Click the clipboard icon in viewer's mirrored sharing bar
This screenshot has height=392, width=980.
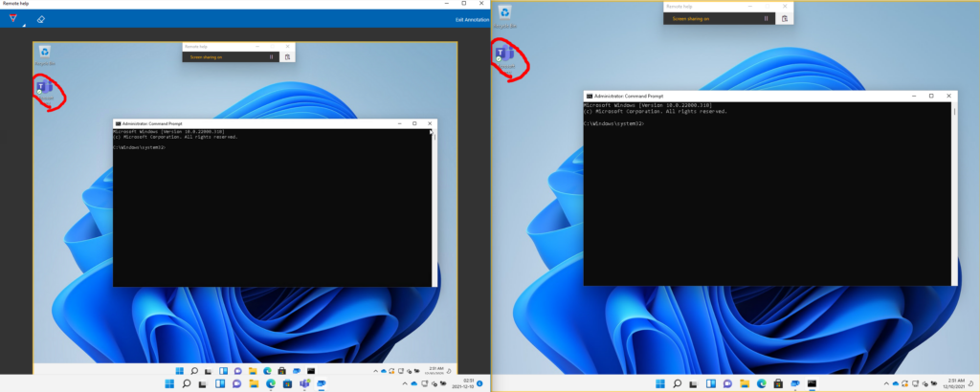[287, 56]
